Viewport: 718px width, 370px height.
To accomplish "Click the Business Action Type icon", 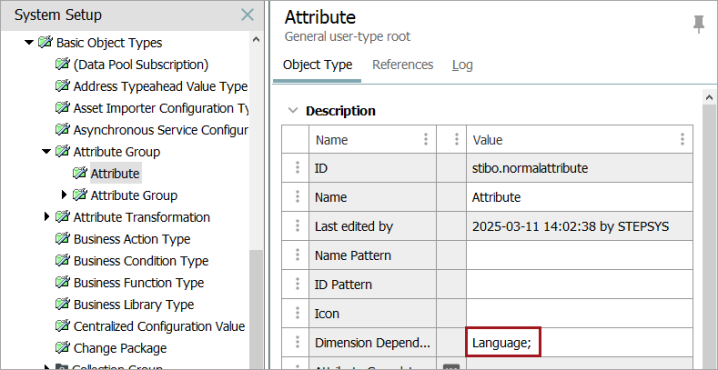I will tap(63, 239).
